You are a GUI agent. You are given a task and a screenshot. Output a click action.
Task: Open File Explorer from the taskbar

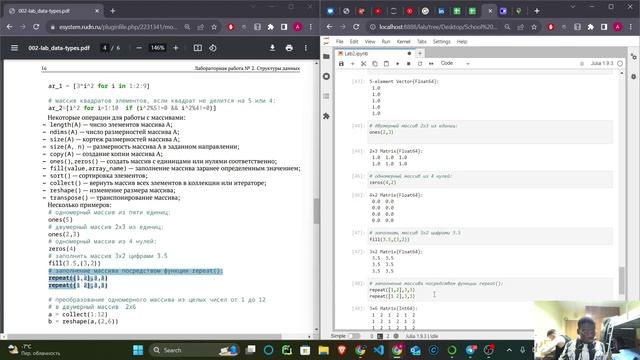[x=324, y=350]
